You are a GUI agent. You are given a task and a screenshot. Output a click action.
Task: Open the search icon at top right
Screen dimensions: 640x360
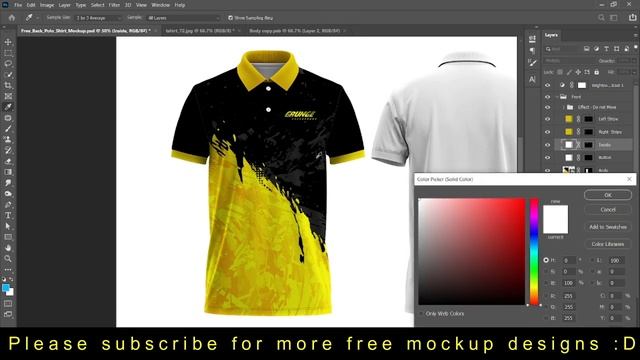click(x=601, y=18)
